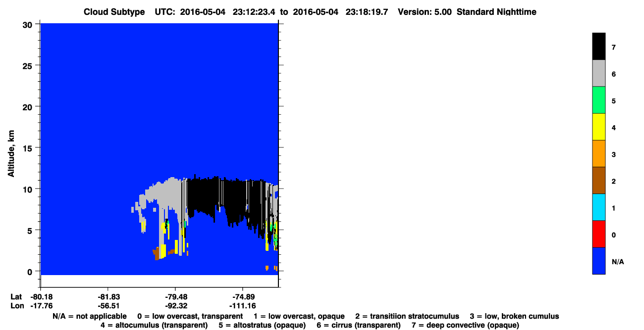Screen dimensions: 644x330
Task: Click the 'Lat' row label
Action: tap(16, 297)
